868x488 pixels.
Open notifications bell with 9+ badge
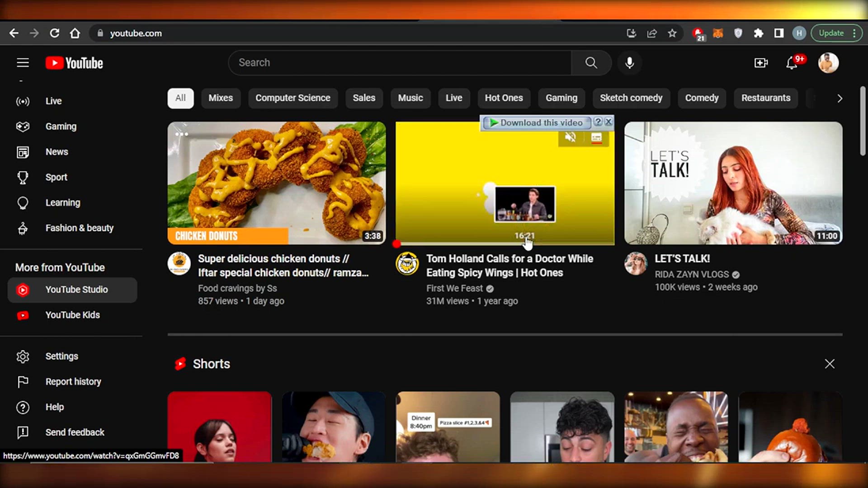793,62
